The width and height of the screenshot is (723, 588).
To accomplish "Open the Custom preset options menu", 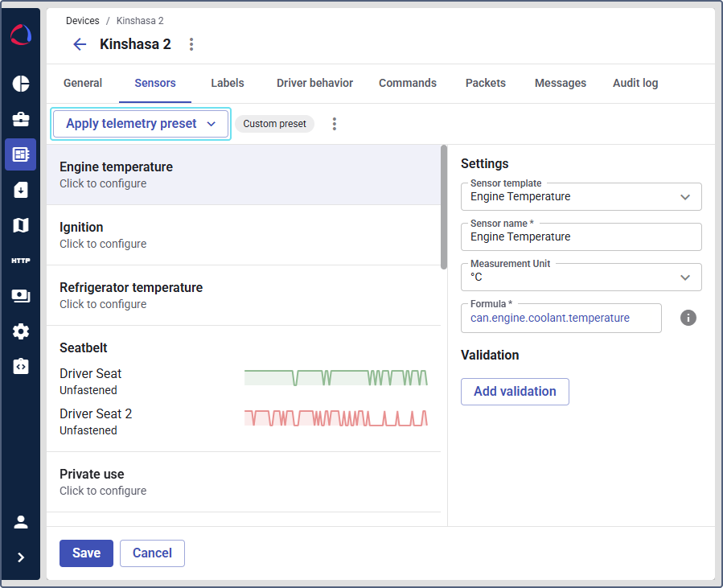I will 335,124.
